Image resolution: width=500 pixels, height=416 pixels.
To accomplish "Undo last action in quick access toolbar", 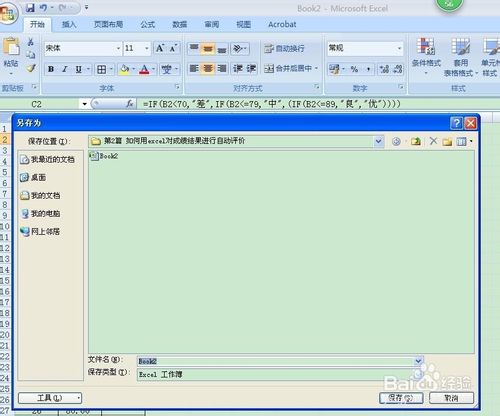I will 43,8.
